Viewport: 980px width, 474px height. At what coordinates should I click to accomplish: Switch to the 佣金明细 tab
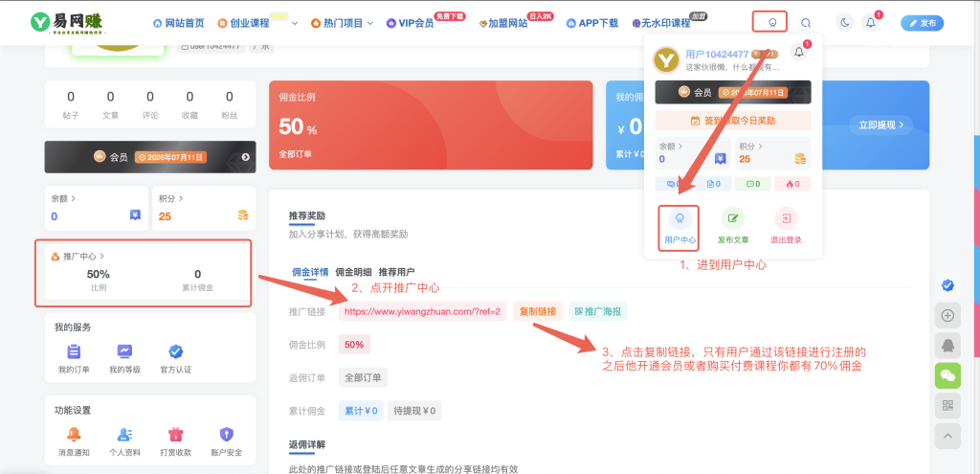click(354, 272)
